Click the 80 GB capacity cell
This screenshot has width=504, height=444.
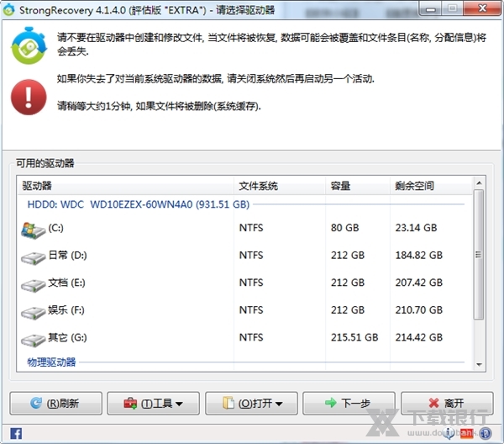pos(345,228)
